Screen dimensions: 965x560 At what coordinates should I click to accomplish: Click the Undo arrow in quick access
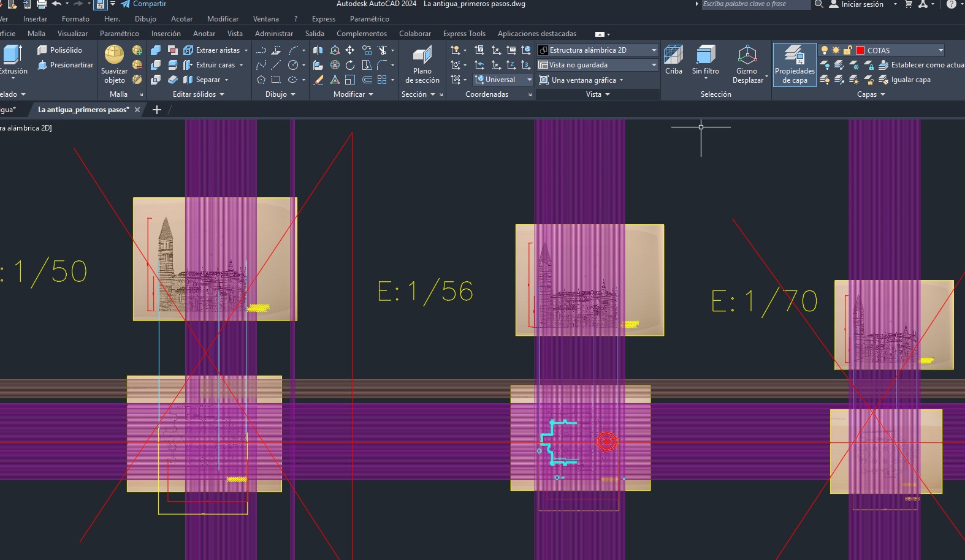[57, 4]
